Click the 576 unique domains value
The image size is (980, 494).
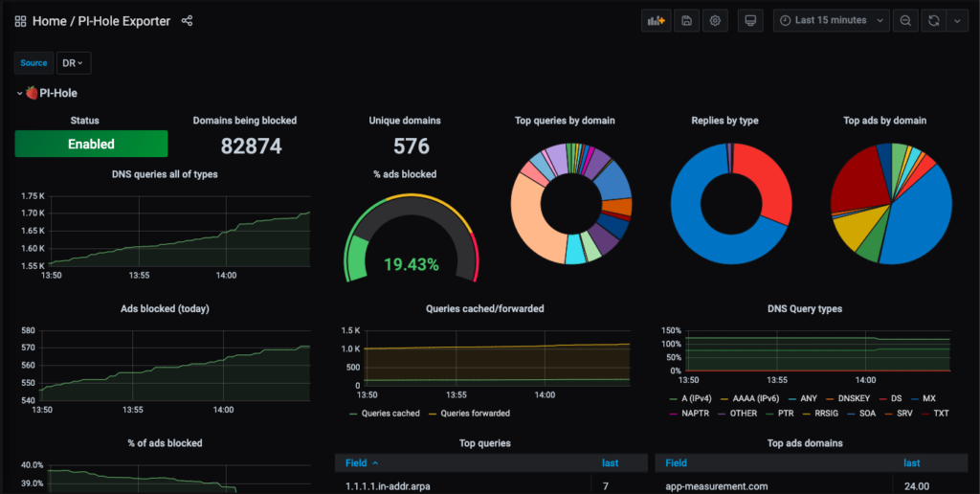tap(412, 146)
